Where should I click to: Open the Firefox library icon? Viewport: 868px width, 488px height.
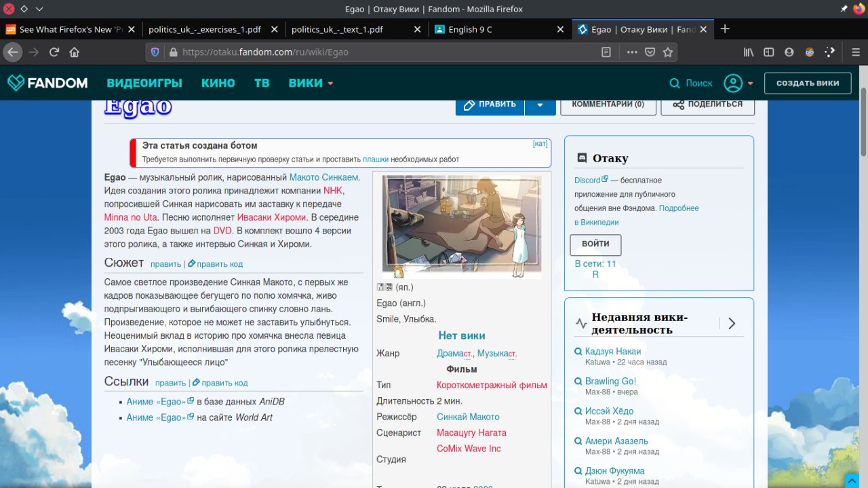point(749,52)
